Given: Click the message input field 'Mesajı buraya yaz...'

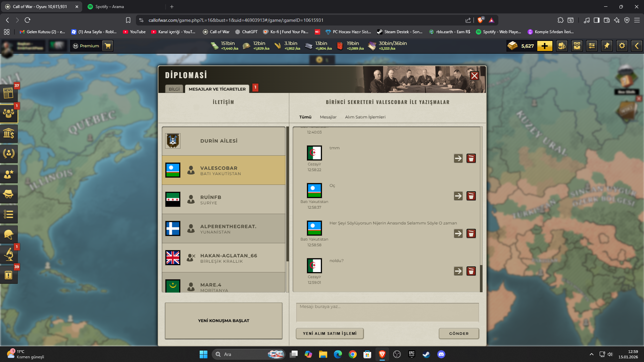Looking at the screenshot, I should pyautogui.click(x=387, y=312).
